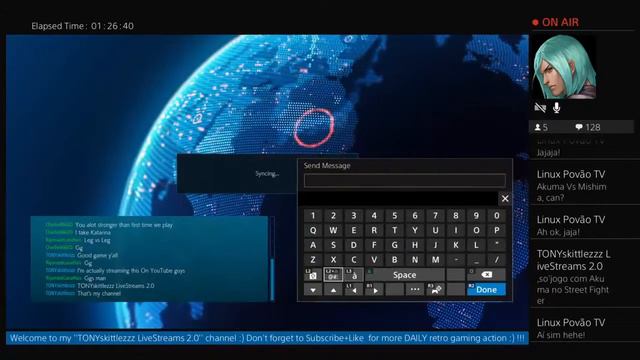Tap the G key
Image resolution: width=640 pixels, height=360 pixels.
[x=394, y=245]
